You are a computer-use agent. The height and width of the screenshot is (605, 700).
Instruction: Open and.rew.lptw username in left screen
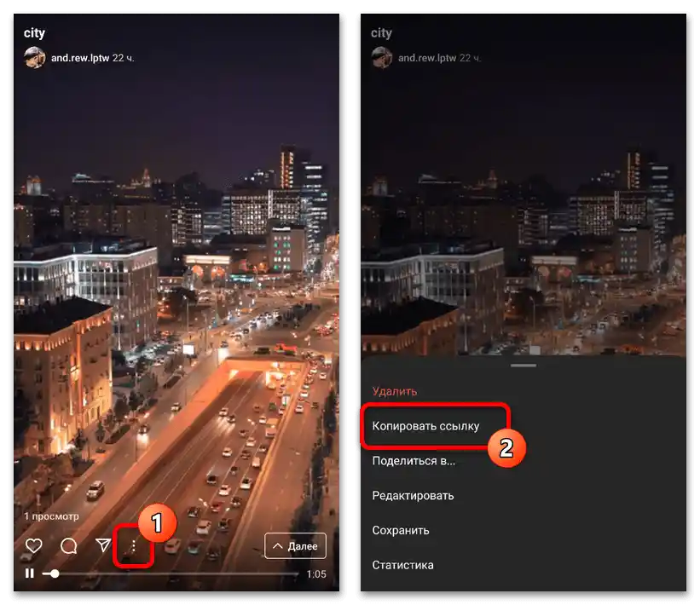coord(80,58)
